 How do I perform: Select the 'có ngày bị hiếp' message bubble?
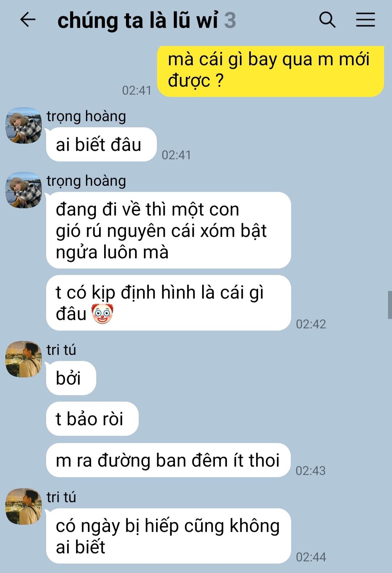coord(168,536)
